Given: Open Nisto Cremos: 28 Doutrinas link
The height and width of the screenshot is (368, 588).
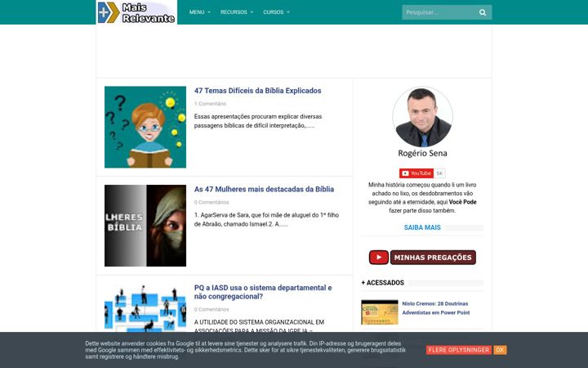Looking at the screenshot, I should (436, 308).
